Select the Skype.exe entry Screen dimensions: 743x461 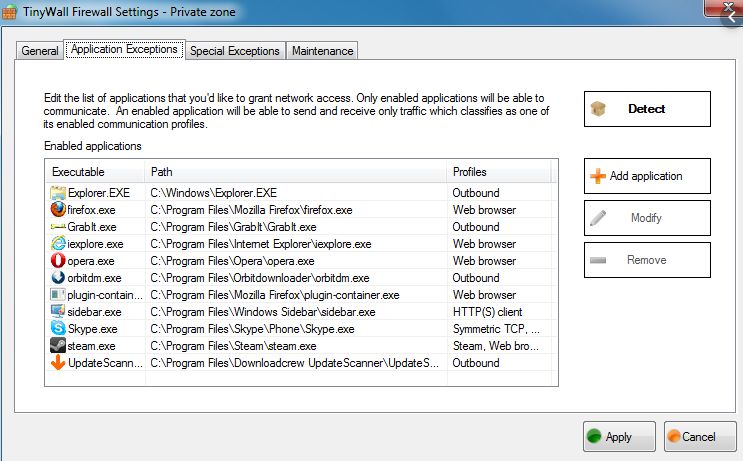click(x=92, y=329)
